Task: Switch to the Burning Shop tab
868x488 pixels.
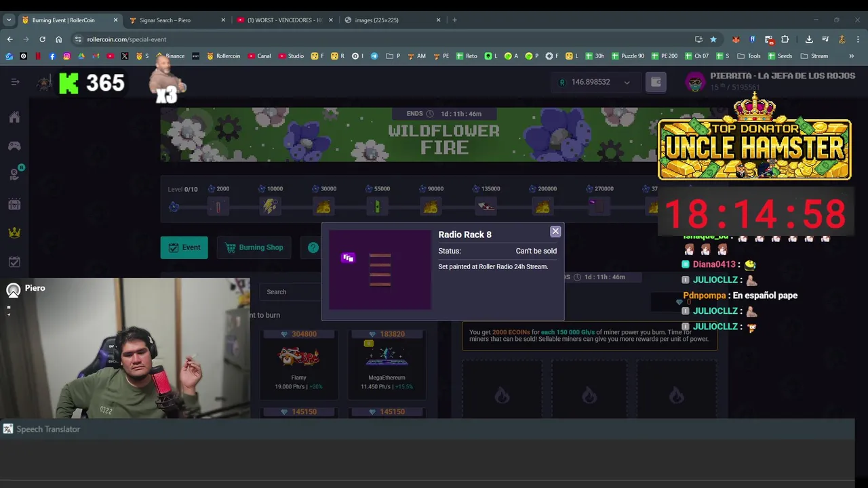Action: [254, 247]
